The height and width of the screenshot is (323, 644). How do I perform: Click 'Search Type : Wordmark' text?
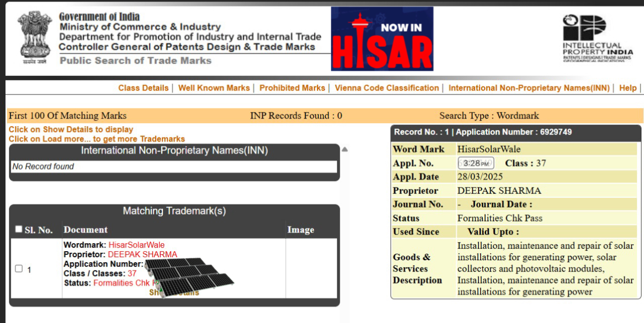[489, 116]
